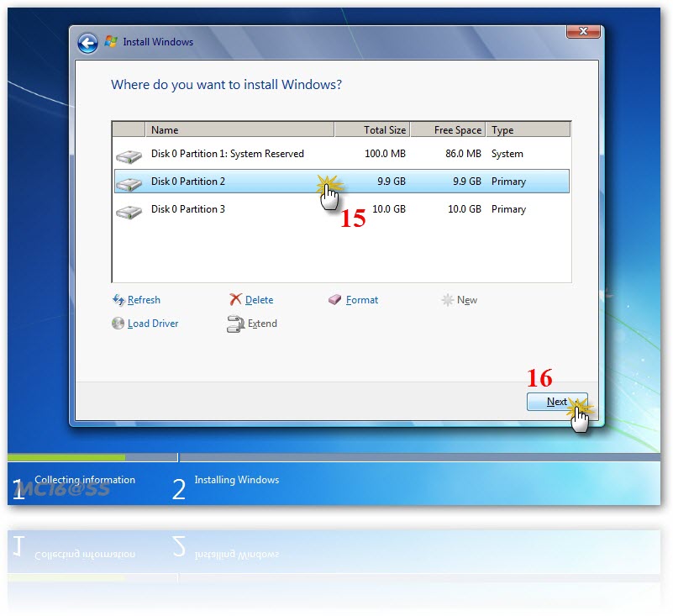Image resolution: width=673 pixels, height=616 pixels.
Task: Click the drive icon next to Disk 0 Partition 3
Action: [129, 212]
